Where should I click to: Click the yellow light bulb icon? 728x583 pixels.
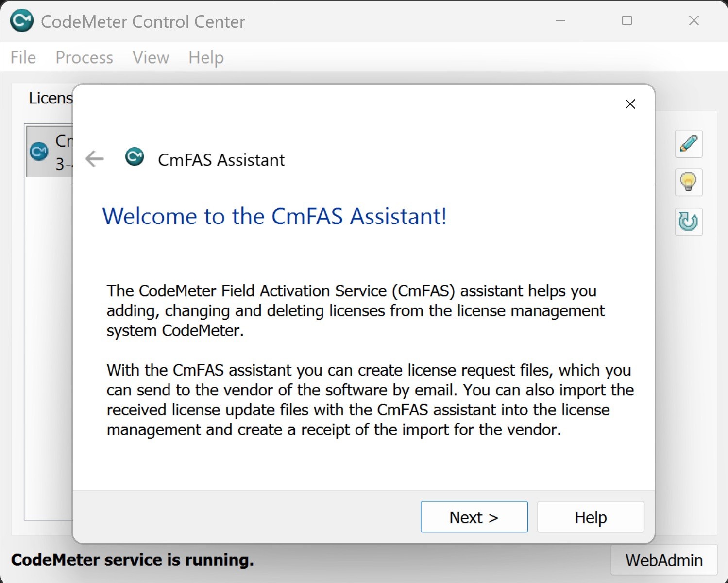[x=689, y=183]
